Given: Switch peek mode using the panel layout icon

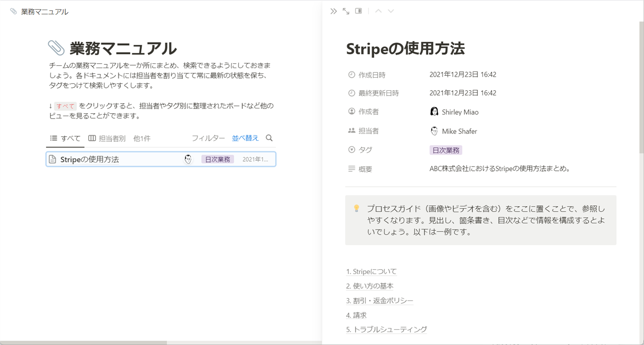Looking at the screenshot, I should point(358,11).
